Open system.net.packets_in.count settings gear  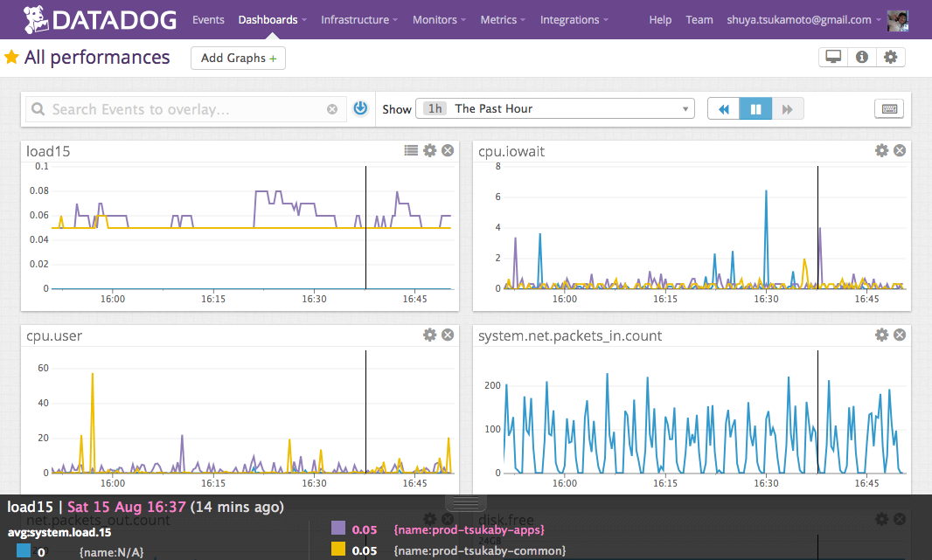point(881,335)
